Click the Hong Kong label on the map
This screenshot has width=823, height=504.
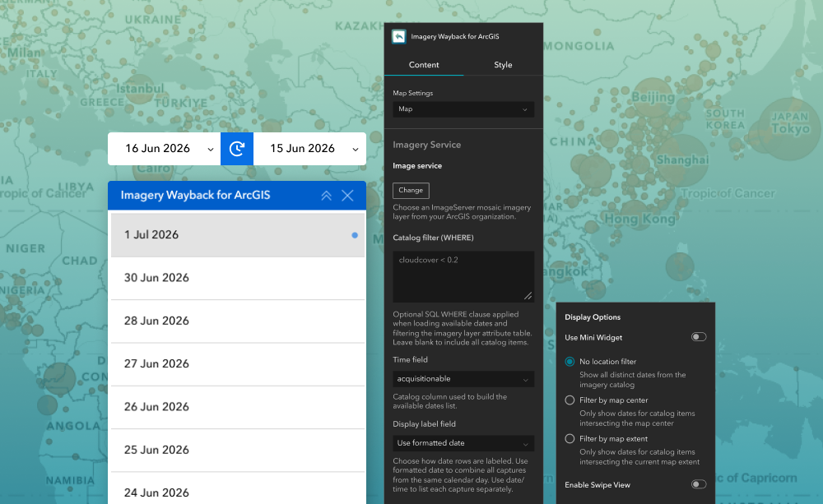[x=639, y=220]
